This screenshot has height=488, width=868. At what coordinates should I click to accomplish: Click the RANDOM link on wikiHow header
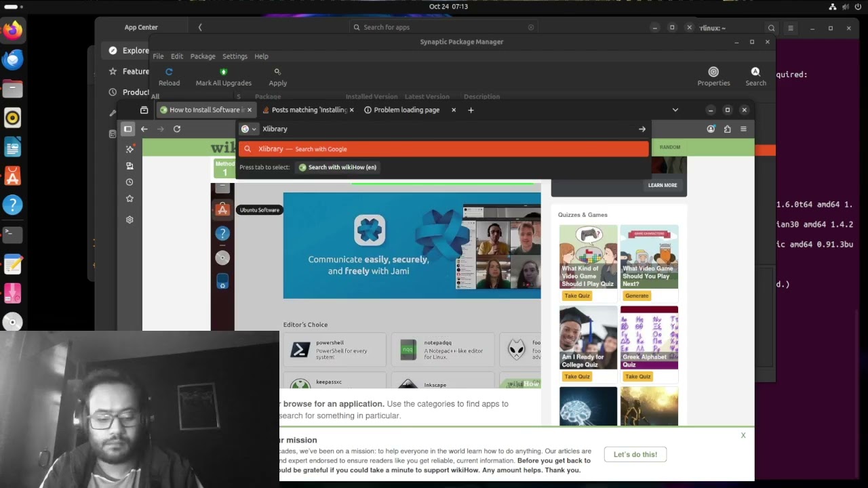tap(670, 147)
